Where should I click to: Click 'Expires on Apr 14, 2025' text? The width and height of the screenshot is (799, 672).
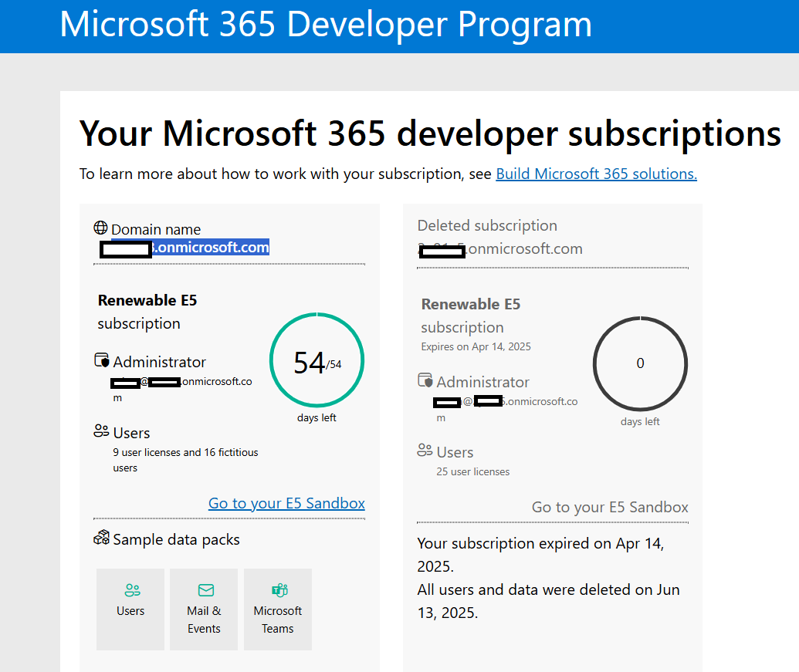tap(476, 346)
